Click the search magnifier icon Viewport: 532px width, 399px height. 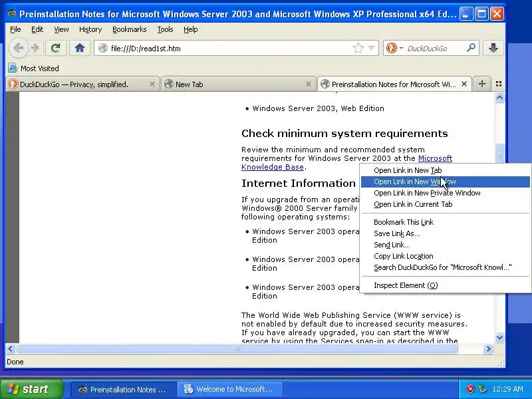click(471, 48)
